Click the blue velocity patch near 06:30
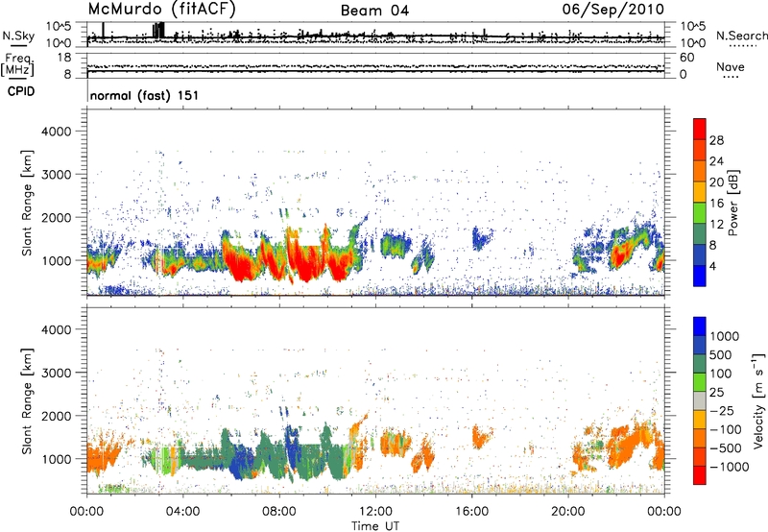Screen dimensions: 768x532 [x=241, y=461]
